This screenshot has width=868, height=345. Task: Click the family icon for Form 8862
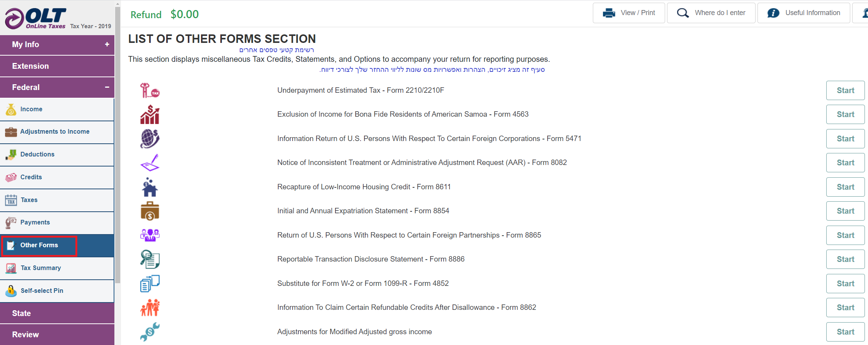tap(150, 308)
